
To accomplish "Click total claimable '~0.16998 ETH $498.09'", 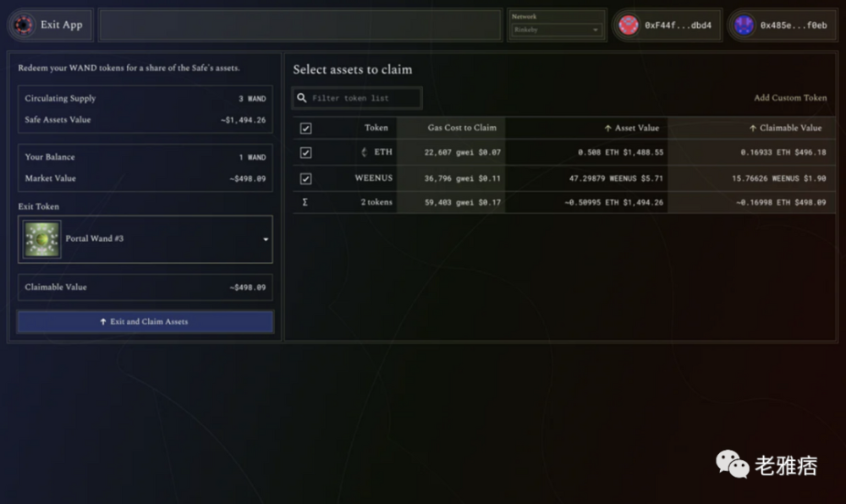I will (x=781, y=203).
